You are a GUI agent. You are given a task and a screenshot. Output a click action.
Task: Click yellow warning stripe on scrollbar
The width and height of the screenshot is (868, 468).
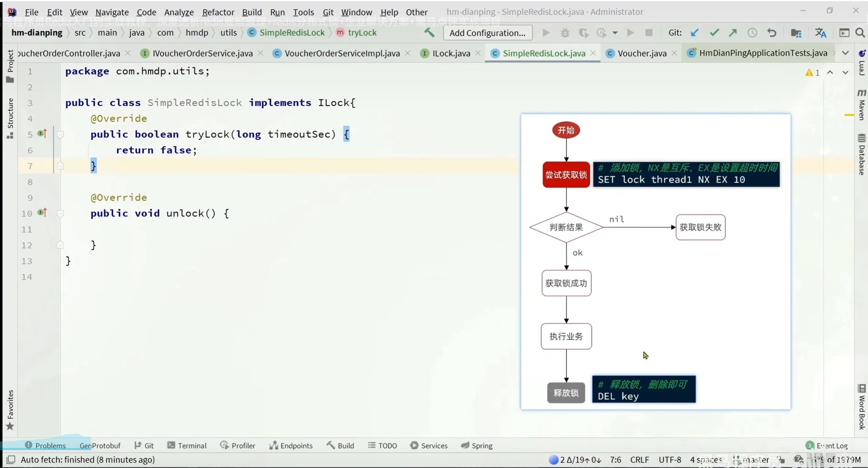pos(849,115)
